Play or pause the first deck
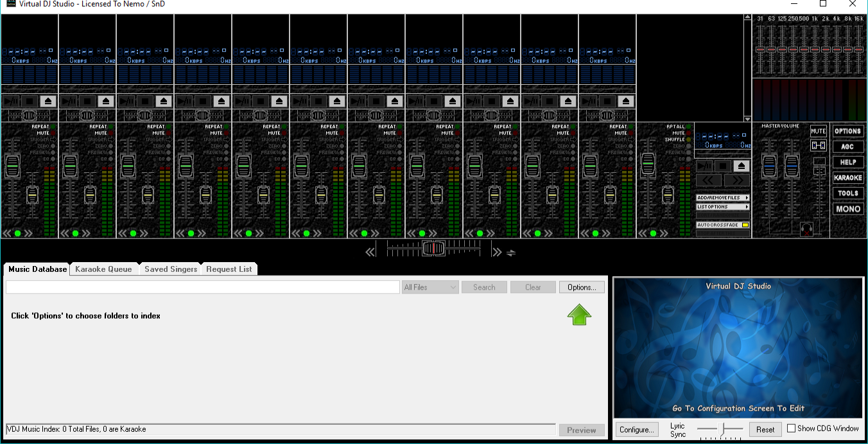868x444 pixels. (10, 101)
